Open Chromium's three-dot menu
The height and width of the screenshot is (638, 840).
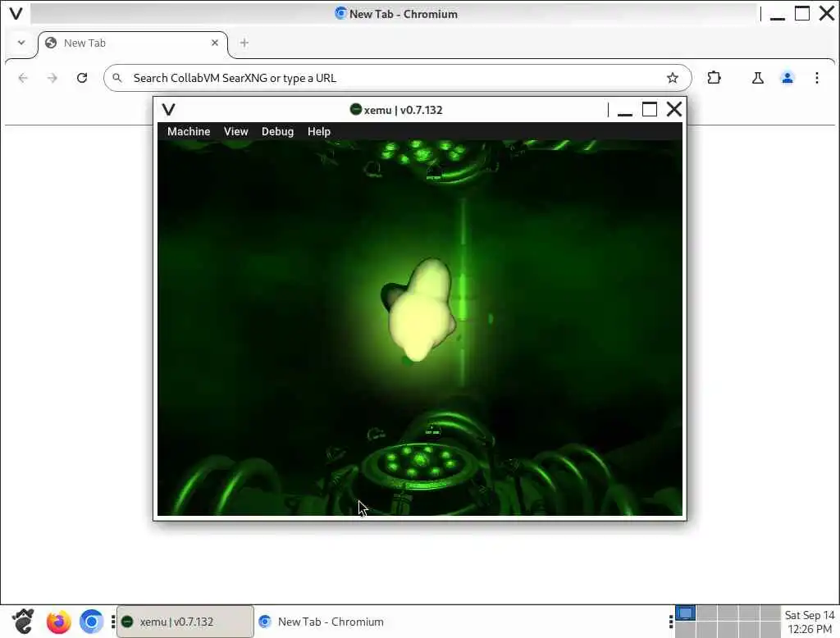coord(816,78)
